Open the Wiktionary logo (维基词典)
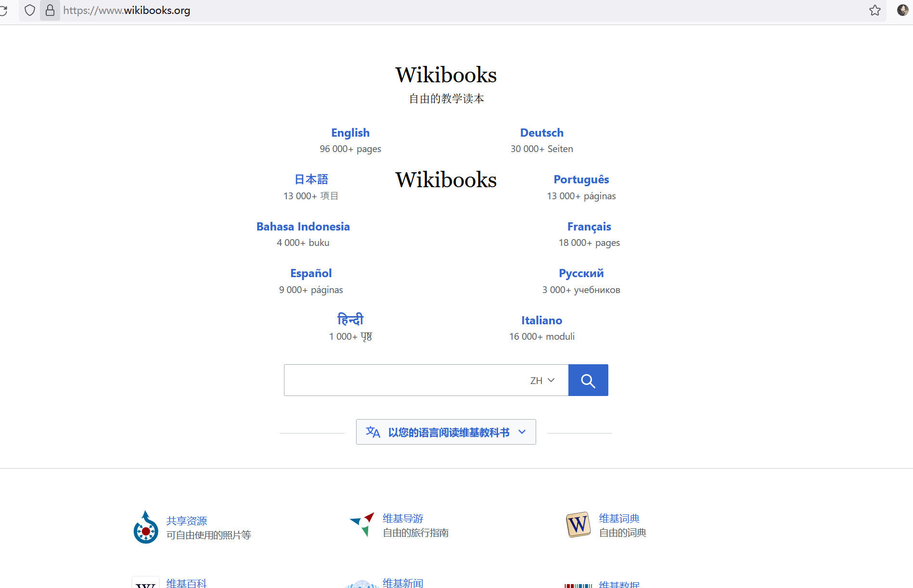The width and height of the screenshot is (913, 588). [x=578, y=524]
